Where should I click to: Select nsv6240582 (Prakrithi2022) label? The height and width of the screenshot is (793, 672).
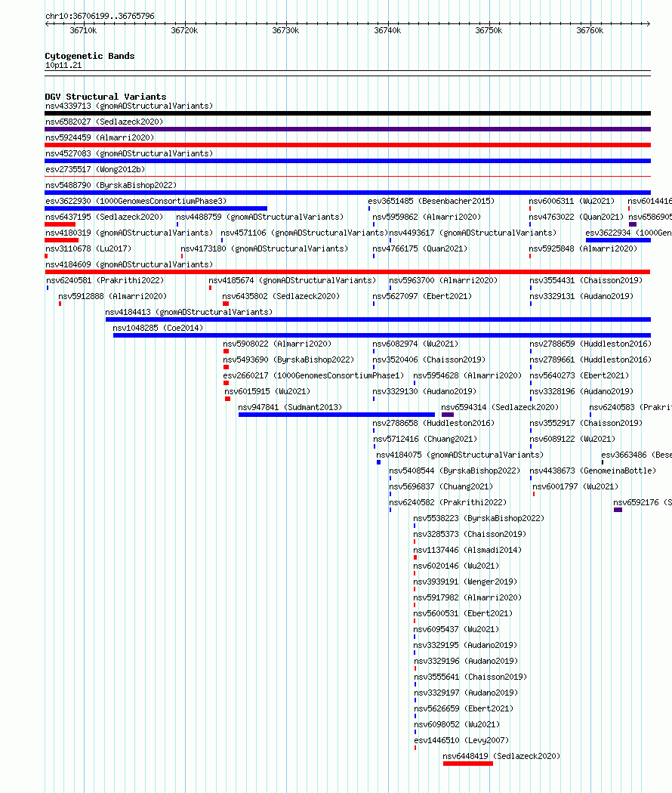coord(448,502)
